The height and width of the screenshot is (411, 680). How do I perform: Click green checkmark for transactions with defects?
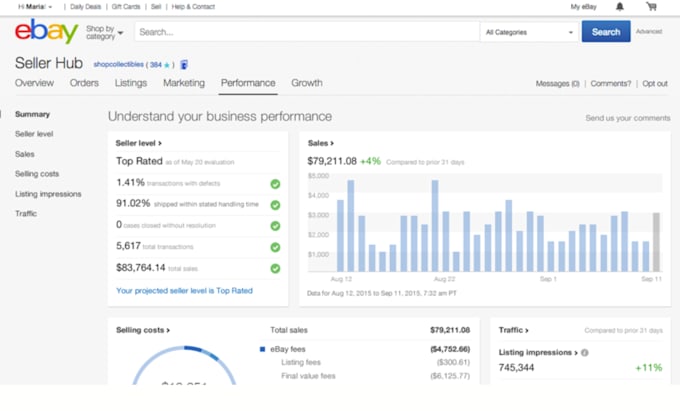275,184
